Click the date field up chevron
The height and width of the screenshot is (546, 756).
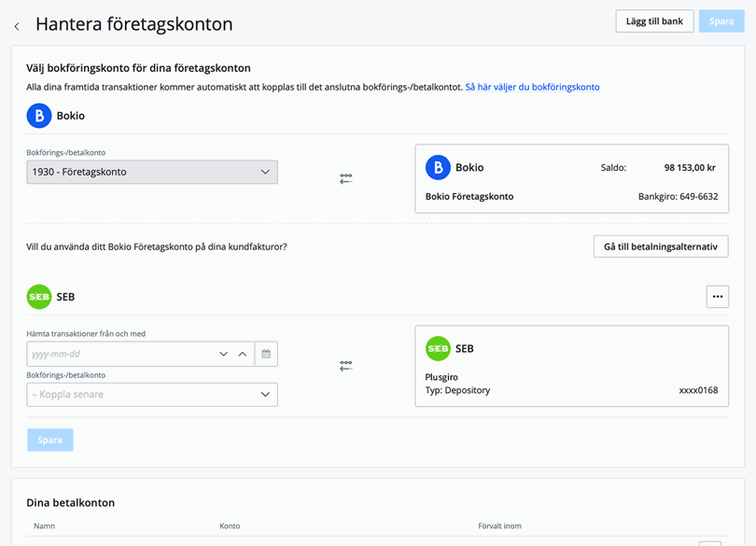[x=243, y=354]
